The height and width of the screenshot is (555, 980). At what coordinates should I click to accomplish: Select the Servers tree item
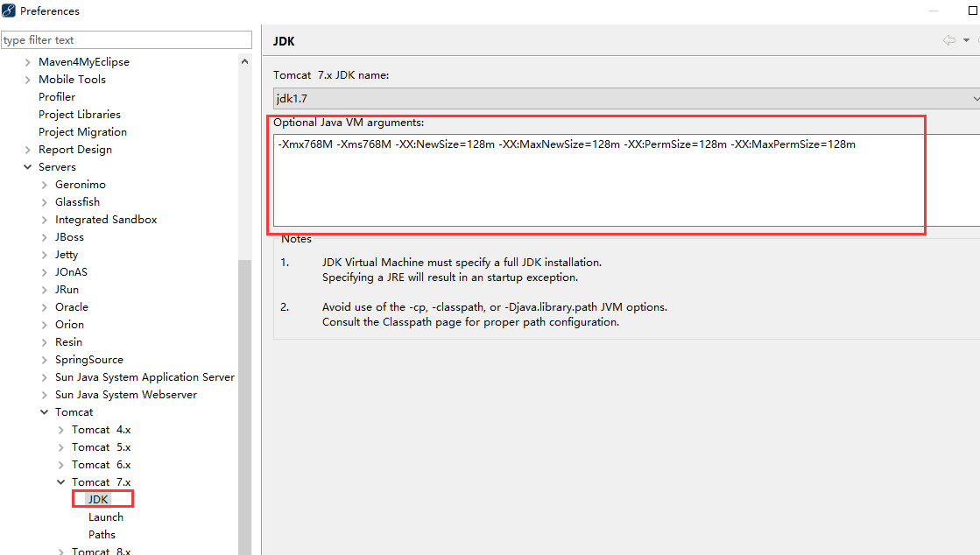click(57, 167)
